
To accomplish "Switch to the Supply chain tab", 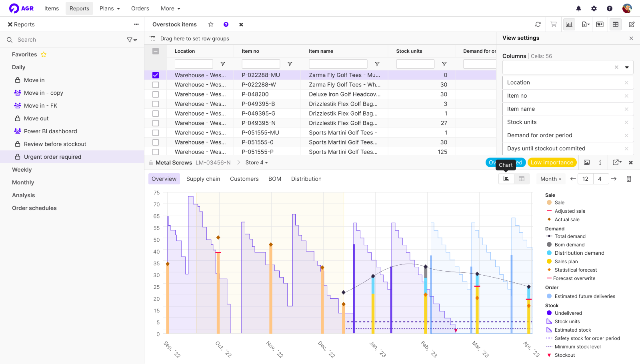I will pyautogui.click(x=203, y=179).
